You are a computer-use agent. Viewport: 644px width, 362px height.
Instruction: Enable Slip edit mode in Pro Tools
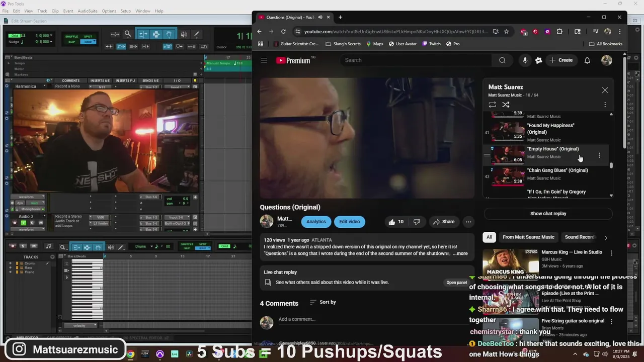tap(72, 42)
